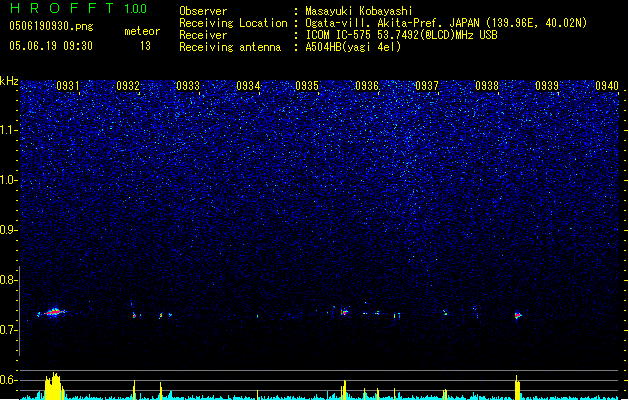Click the 0935 time marker
Viewport: 629px width, 400px height.
pyautogui.click(x=307, y=86)
